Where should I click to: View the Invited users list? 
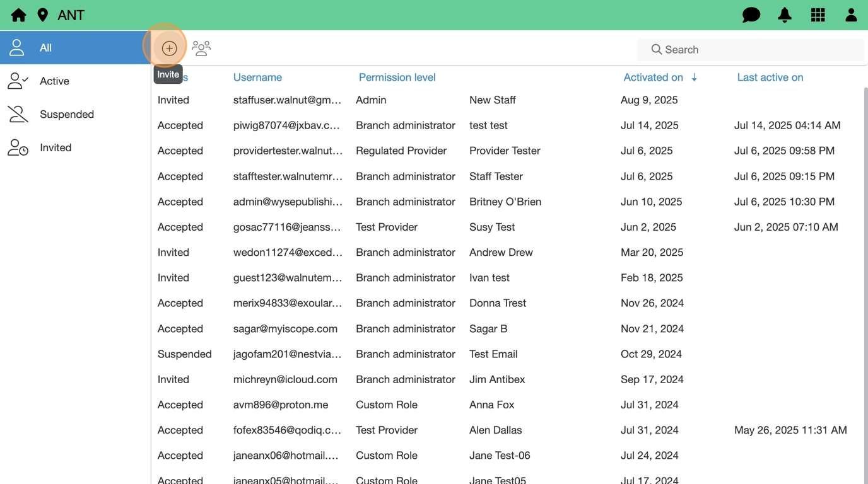pyautogui.click(x=56, y=147)
